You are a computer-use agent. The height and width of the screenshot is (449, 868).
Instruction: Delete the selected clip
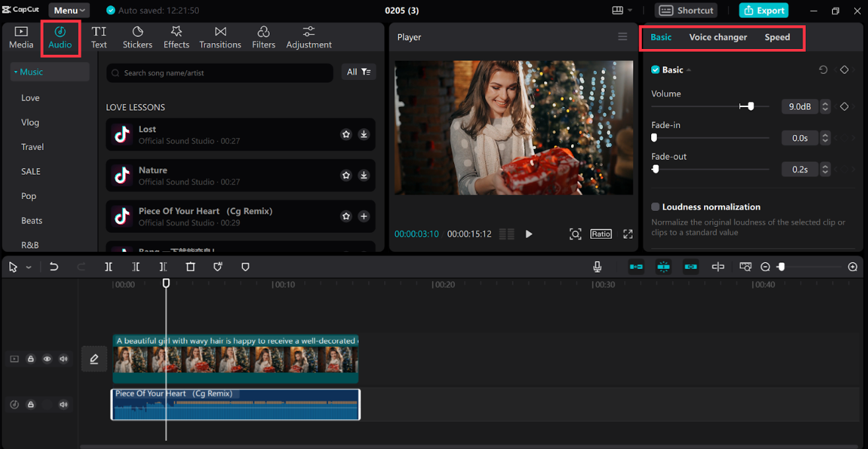click(x=190, y=267)
